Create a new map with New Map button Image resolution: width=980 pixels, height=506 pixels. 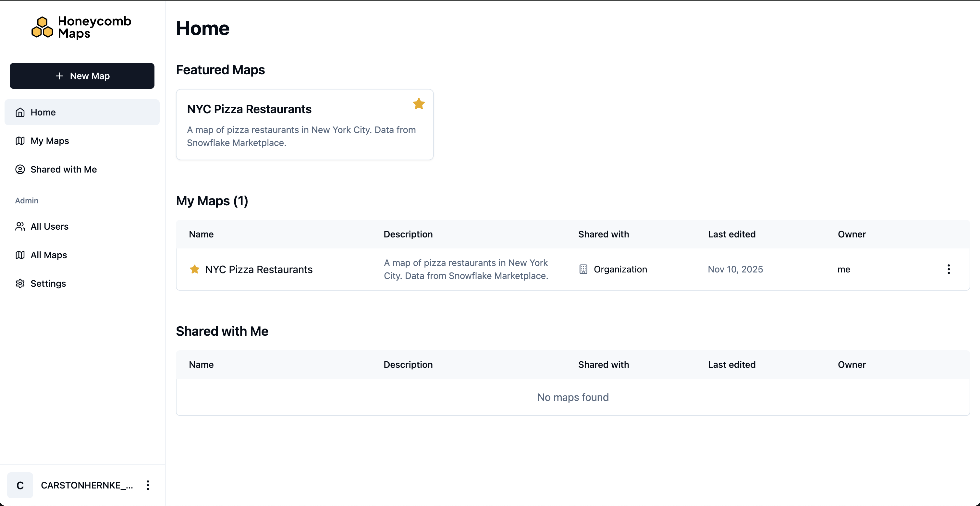[x=82, y=76]
